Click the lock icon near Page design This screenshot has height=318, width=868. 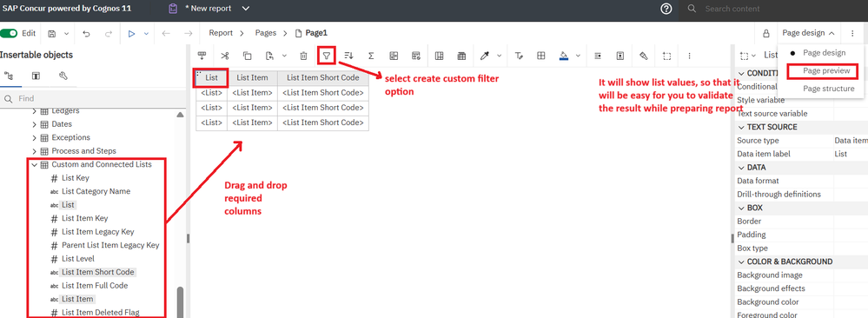pos(766,33)
